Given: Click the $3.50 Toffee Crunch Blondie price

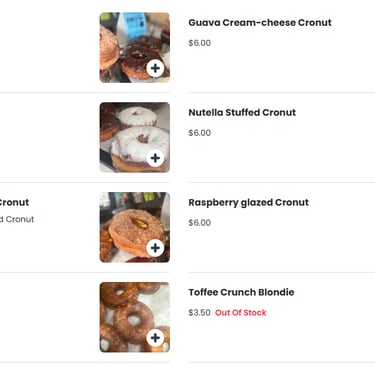Looking at the screenshot, I should 199,313.
